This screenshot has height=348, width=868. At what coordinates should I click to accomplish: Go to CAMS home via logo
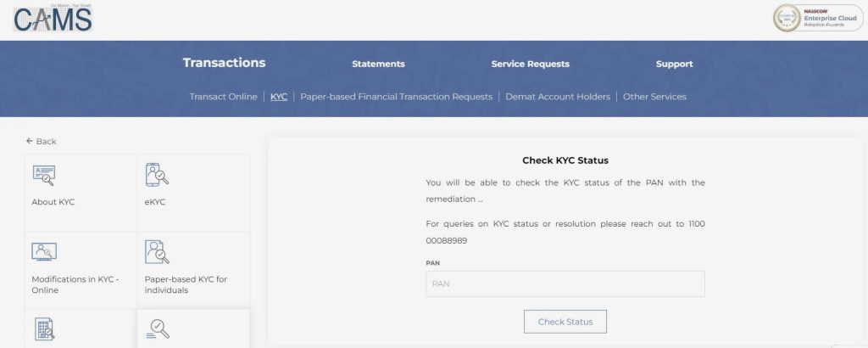click(53, 19)
